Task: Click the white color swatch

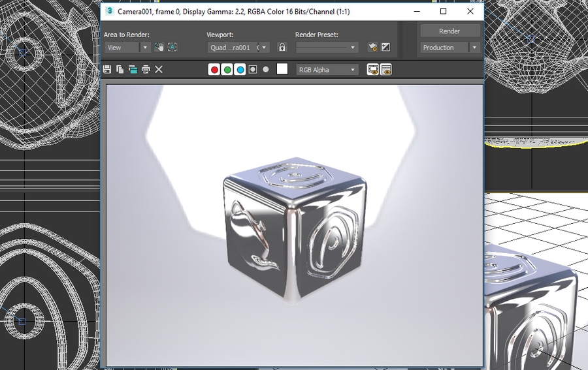Action: [282, 69]
